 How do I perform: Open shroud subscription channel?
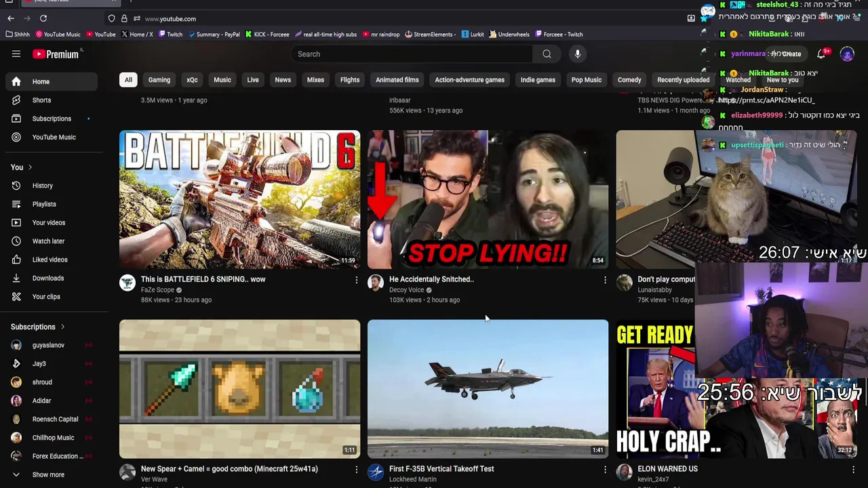tap(52, 382)
